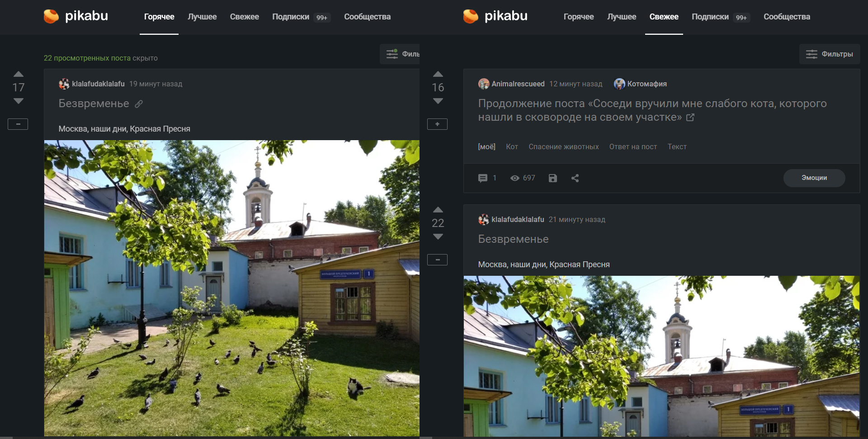Share the Animalrescueed post
This screenshot has width=868, height=439.
click(575, 178)
